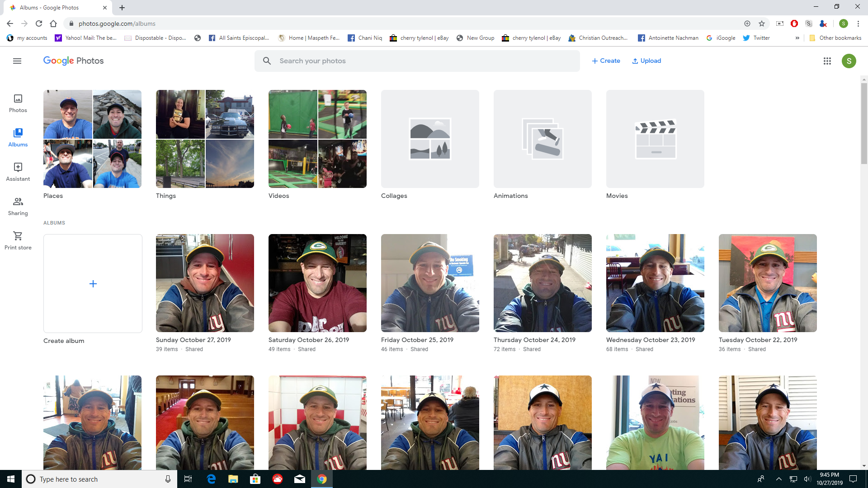This screenshot has height=488, width=868.
Task: Open the Assistant sidebar section
Action: pyautogui.click(x=18, y=172)
